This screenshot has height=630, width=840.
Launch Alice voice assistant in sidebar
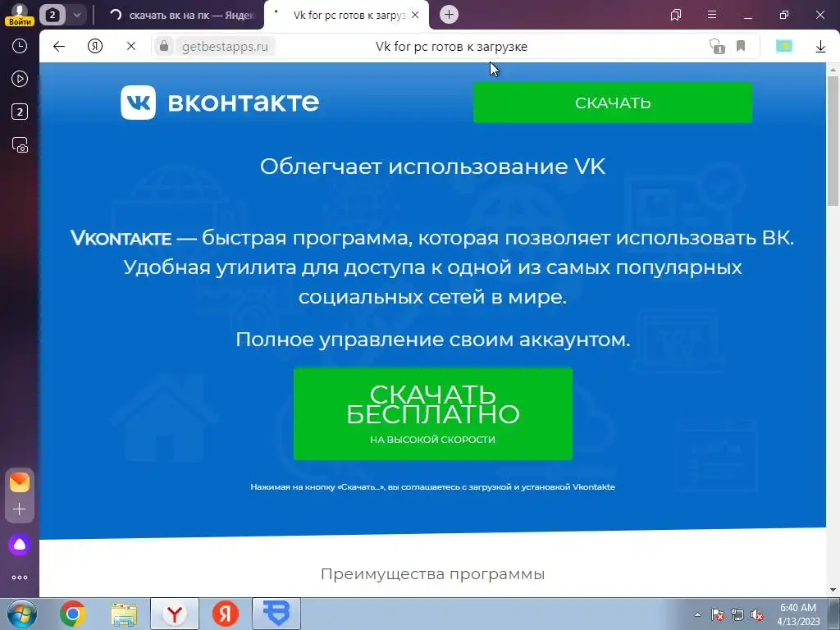pyautogui.click(x=20, y=545)
